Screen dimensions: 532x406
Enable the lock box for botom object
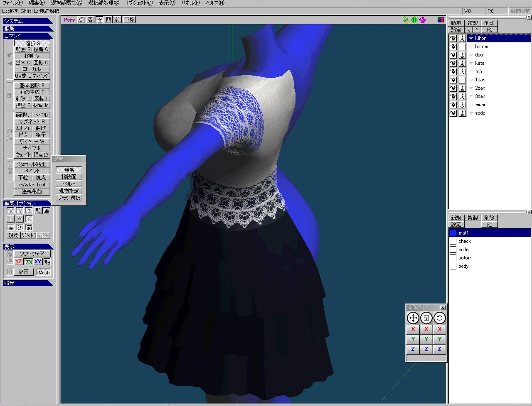click(x=462, y=46)
